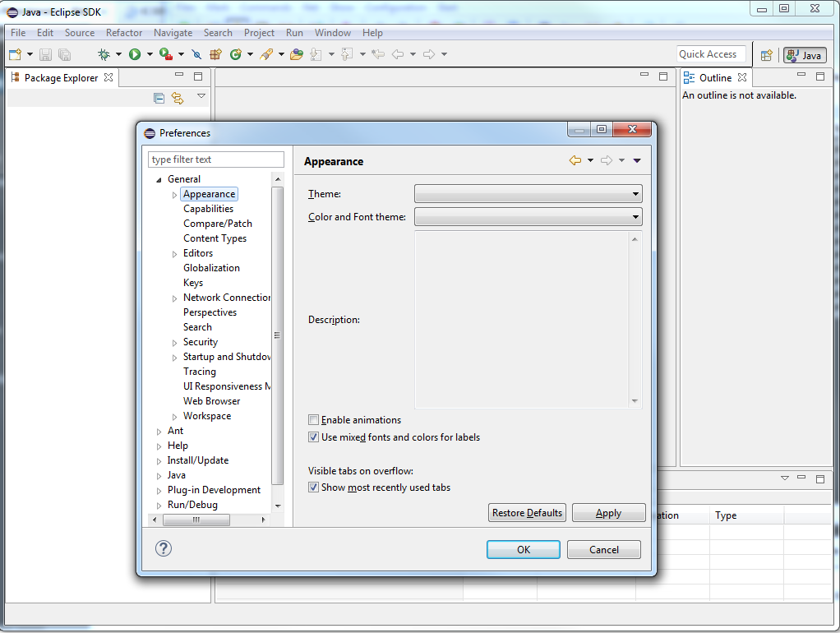840x633 pixels.
Task: Click the type filter text field
Action: click(216, 159)
